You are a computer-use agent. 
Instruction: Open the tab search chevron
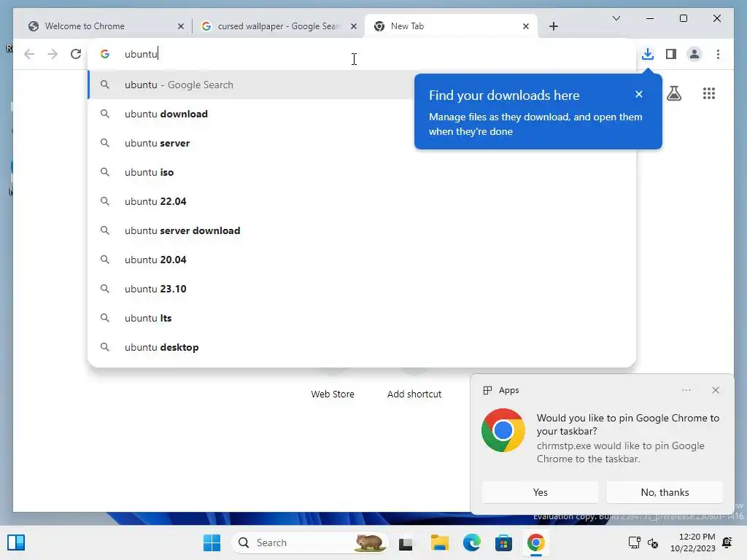[616, 18]
